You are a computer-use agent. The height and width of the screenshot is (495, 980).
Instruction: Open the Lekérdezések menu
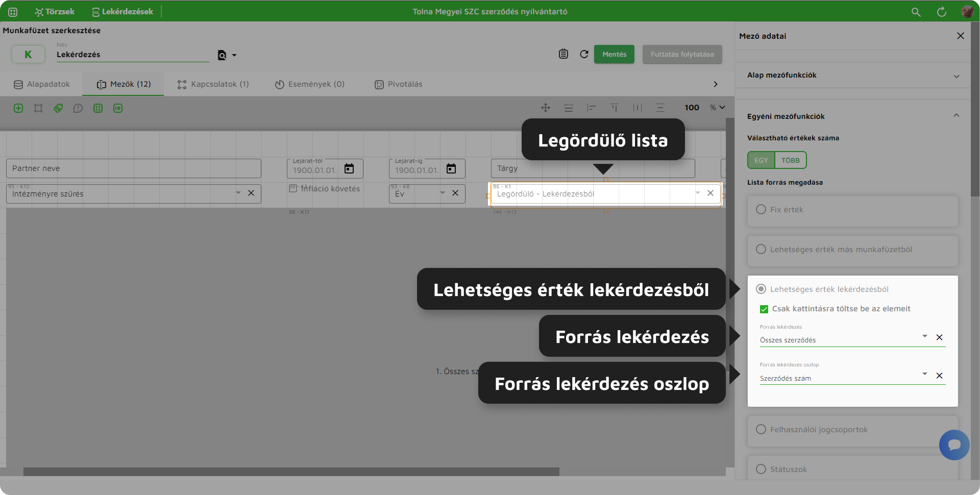tap(122, 12)
